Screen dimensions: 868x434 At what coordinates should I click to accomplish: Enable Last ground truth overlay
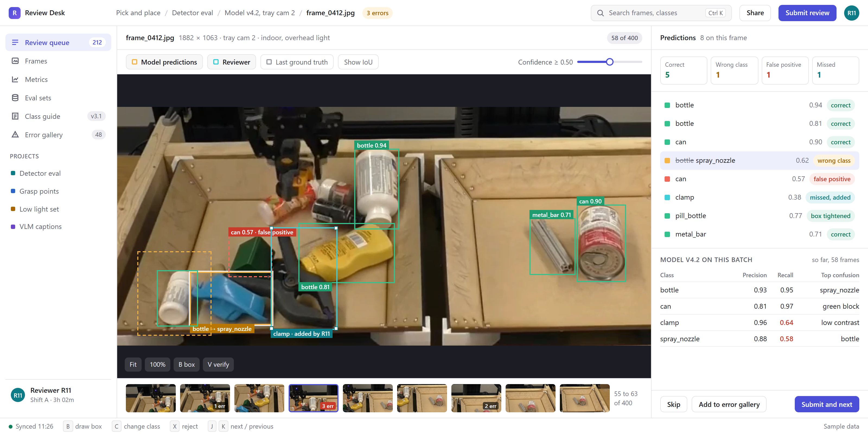(297, 62)
